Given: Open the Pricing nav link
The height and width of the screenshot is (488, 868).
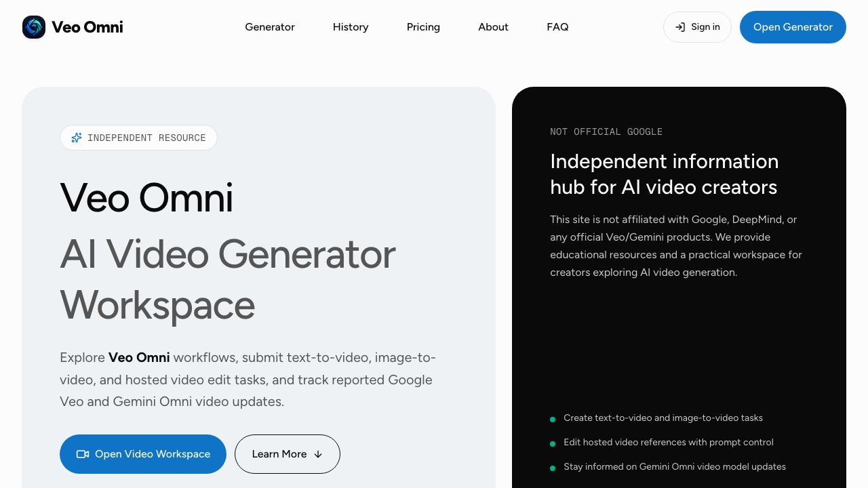Looking at the screenshot, I should [x=423, y=27].
